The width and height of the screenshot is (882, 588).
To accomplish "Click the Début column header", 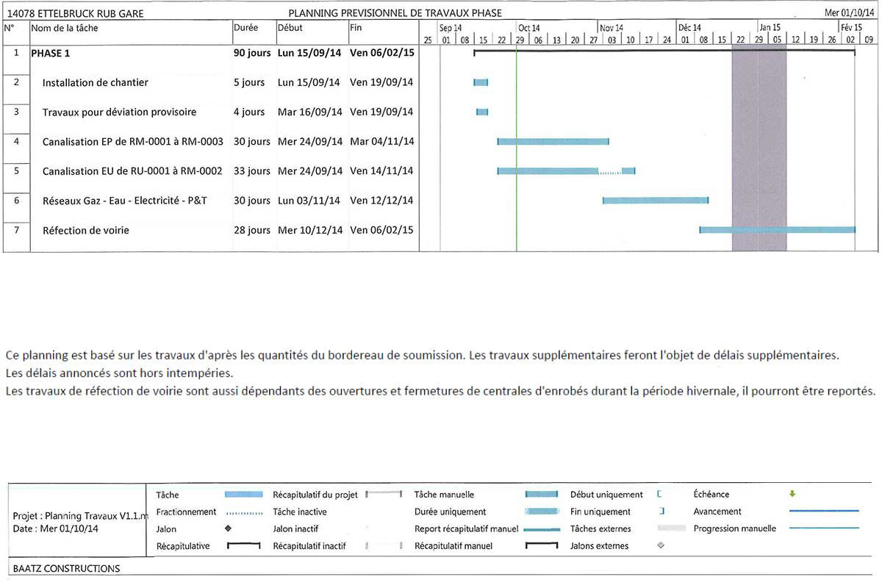I will (x=290, y=28).
